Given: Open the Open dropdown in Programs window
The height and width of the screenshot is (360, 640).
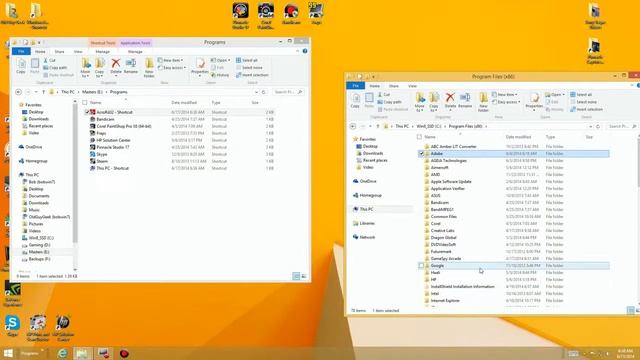Looking at the screenshot, I should click(220, 60).
